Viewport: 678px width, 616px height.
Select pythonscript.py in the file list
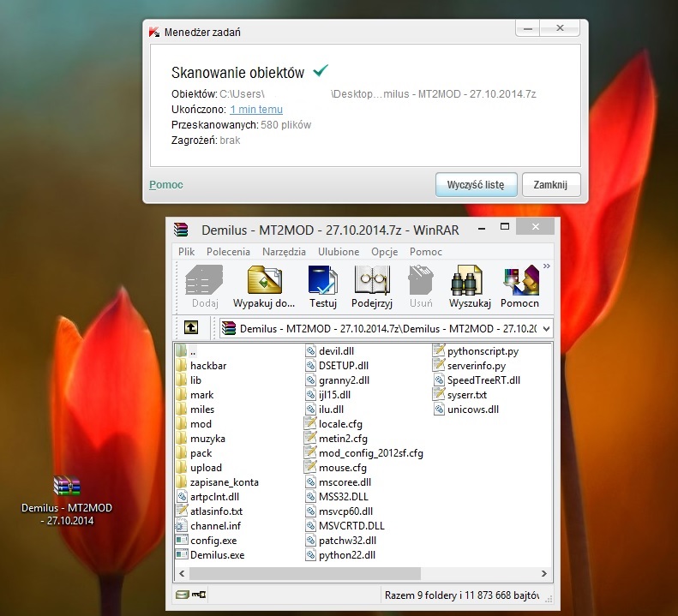pyautogui.click(x=476, y=351)
